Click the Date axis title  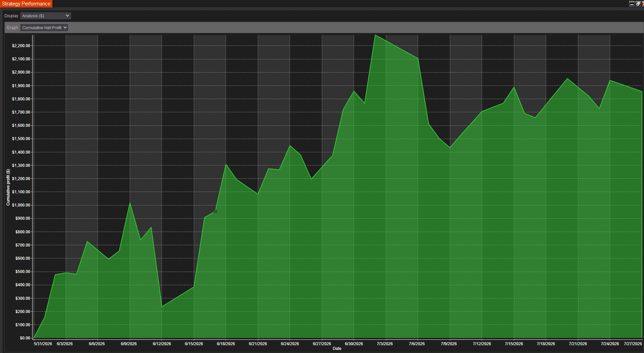tap(337, 349)
